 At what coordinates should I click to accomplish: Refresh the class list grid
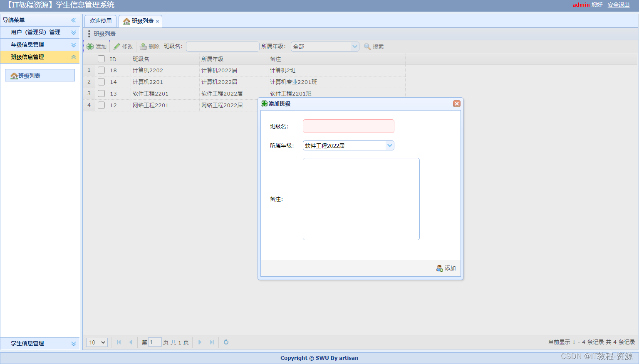tap(226, 342)
